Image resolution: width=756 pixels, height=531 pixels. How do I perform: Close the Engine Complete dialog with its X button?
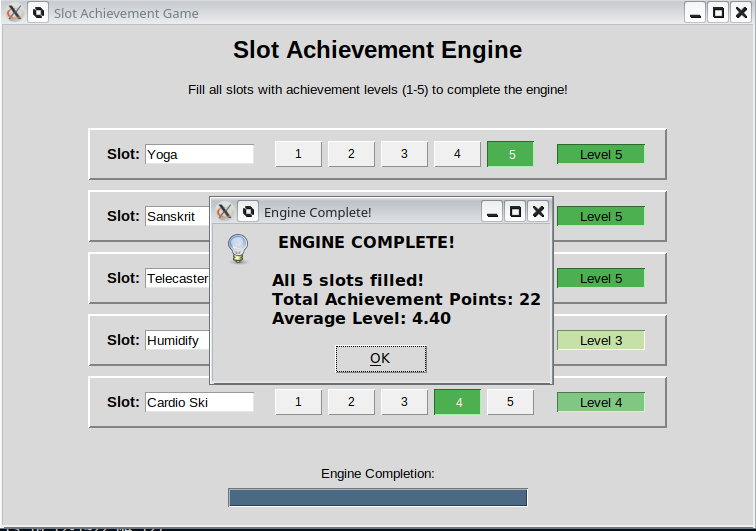click(x=538, y=211)
